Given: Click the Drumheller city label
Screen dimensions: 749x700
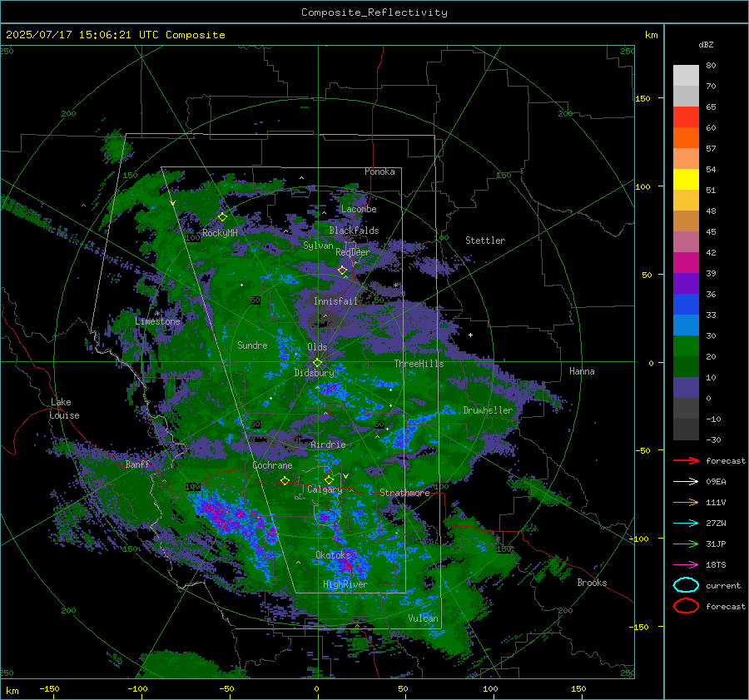Looking at the screenshot, I should click(x=488, y=410).
